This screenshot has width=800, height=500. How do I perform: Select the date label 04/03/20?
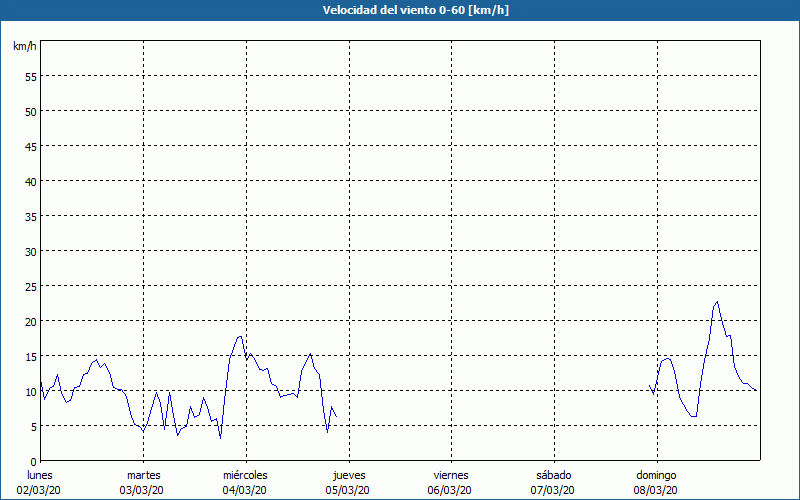244,490
